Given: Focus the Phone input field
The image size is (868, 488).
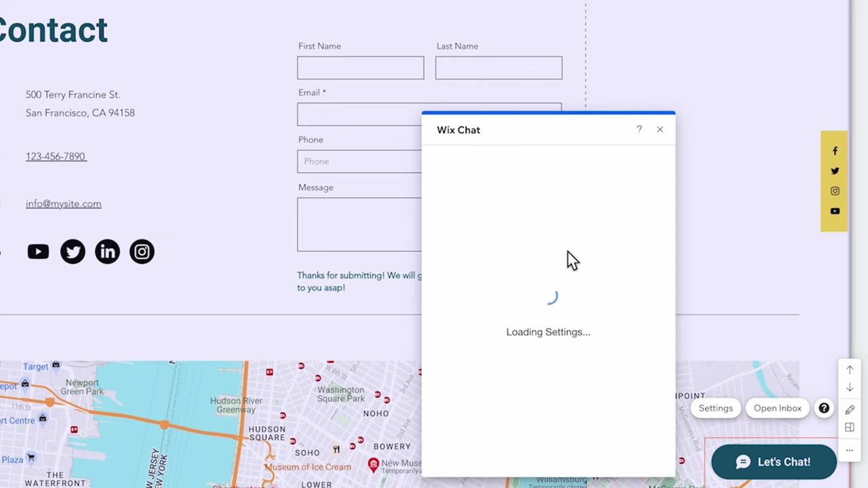Looking at the screenshot, I should 359,161.
